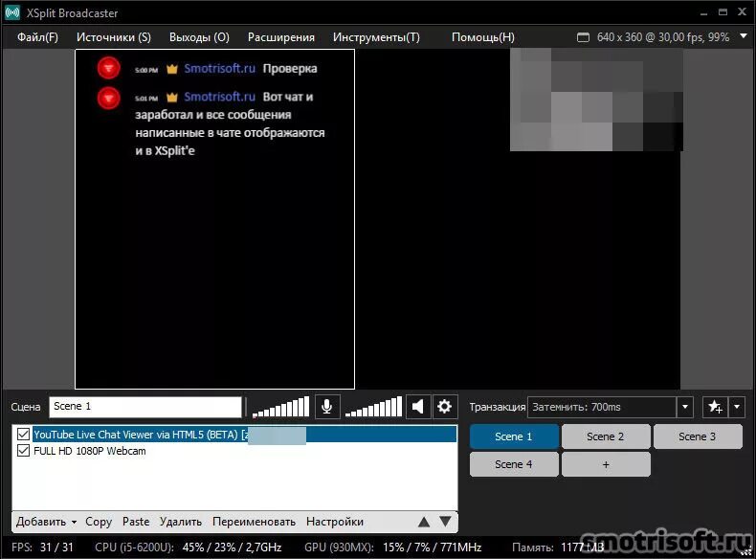Image resolution: width=756 pixels, height=559 pixels.
Task: Close the XSplit Broadcaster window
Action: pos(742,12)
